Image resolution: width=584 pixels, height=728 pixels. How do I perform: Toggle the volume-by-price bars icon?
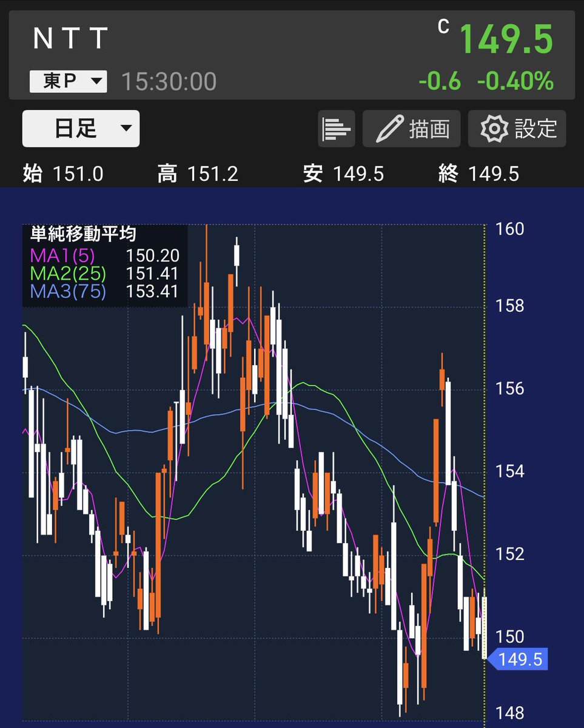[x=337, y=129]
